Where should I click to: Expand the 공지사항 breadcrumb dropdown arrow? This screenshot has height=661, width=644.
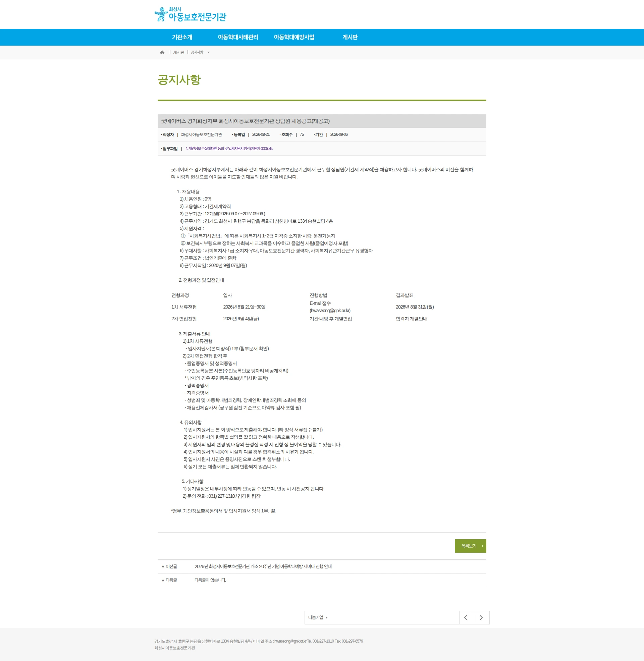tap(208, 52)
